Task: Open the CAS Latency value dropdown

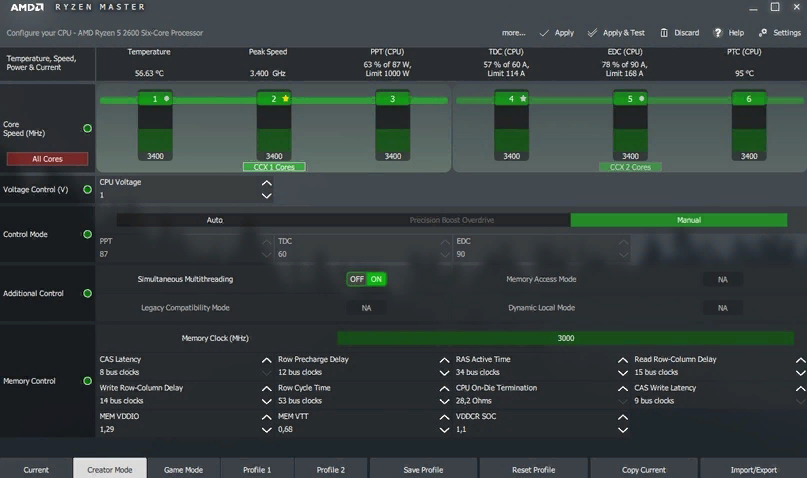Action: 266,372
